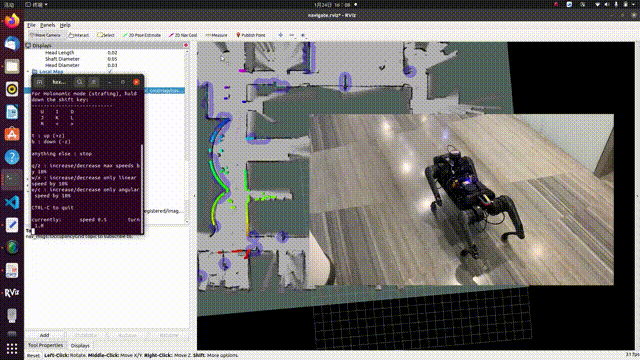Open the Panels menu
Screen dimensions: 640x360
click(47, 25)
